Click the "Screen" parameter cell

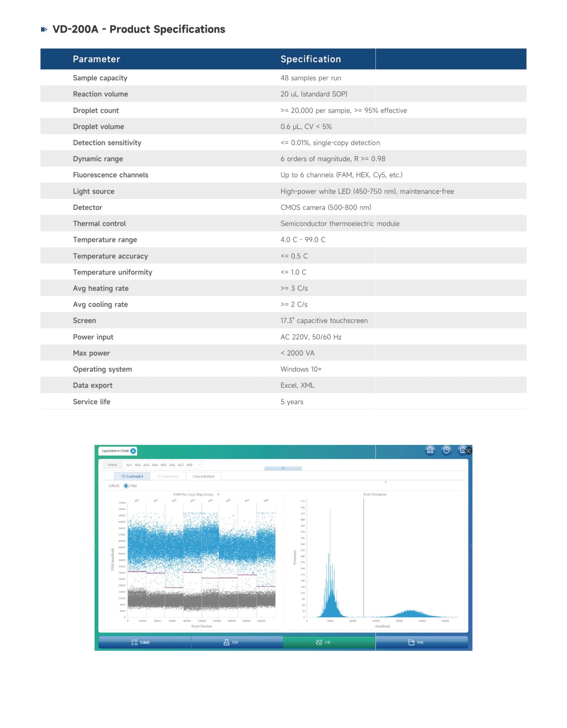pyautogui.click(x=84, y=321)
